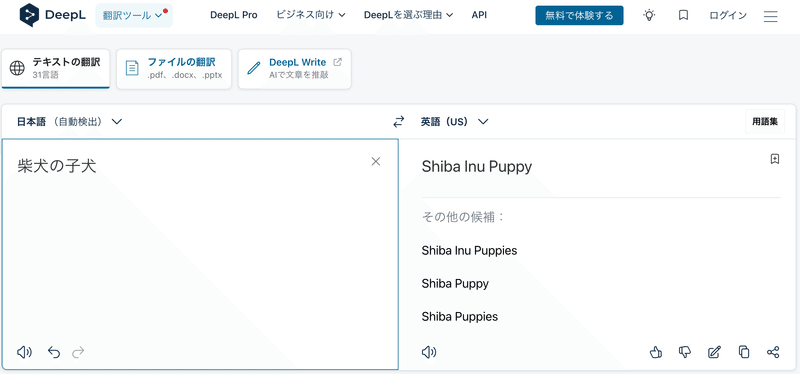The width and height of the screenshot is (800, 374).
Task: Open source language 日本語 dropdown
Action: pyautogui.click(x=69, y=122)
